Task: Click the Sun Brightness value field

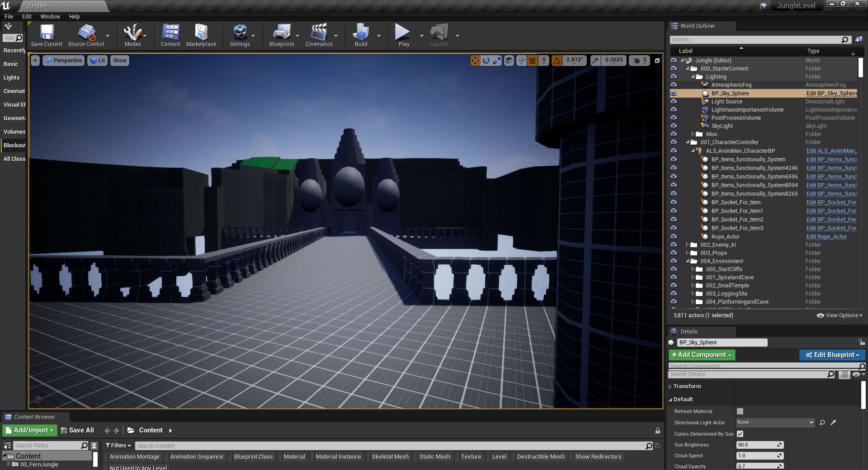Action: pos(757,445)
